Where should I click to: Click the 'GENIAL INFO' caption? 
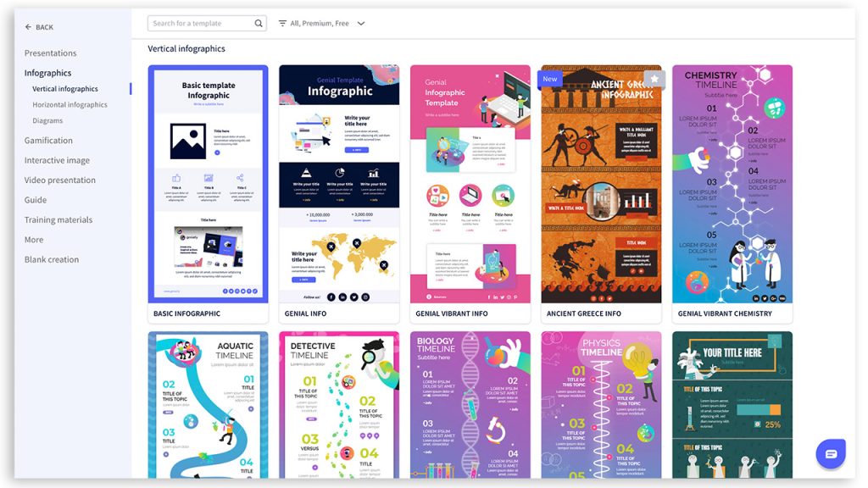[305, 313]
